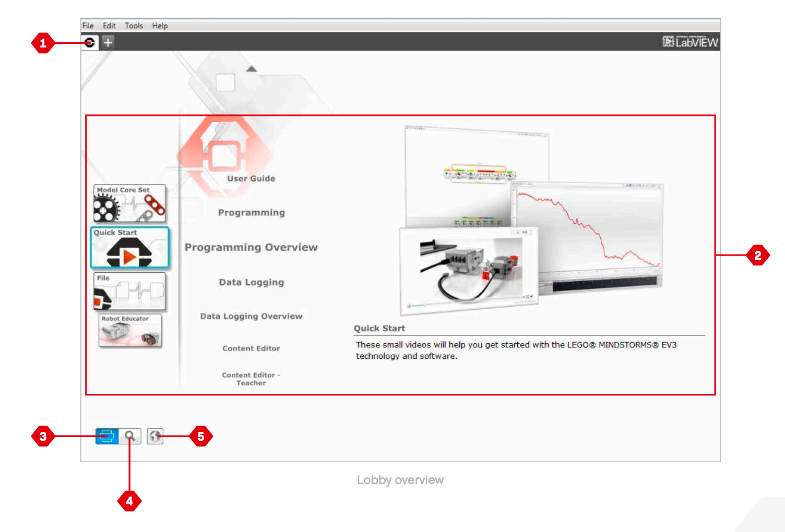Viewport: 785px width, 532px height.
Task: Select Content Editor - Teacher
Action: click(x=251, y=379)
